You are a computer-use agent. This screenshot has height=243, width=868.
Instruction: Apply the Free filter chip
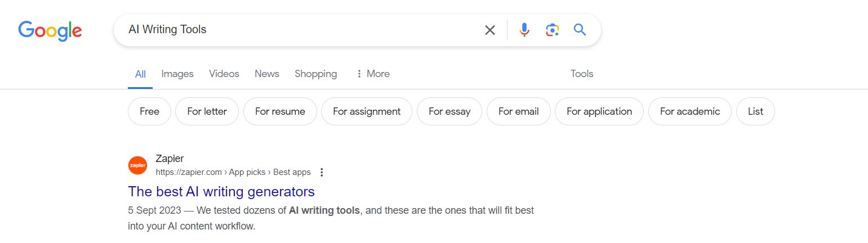149,111
